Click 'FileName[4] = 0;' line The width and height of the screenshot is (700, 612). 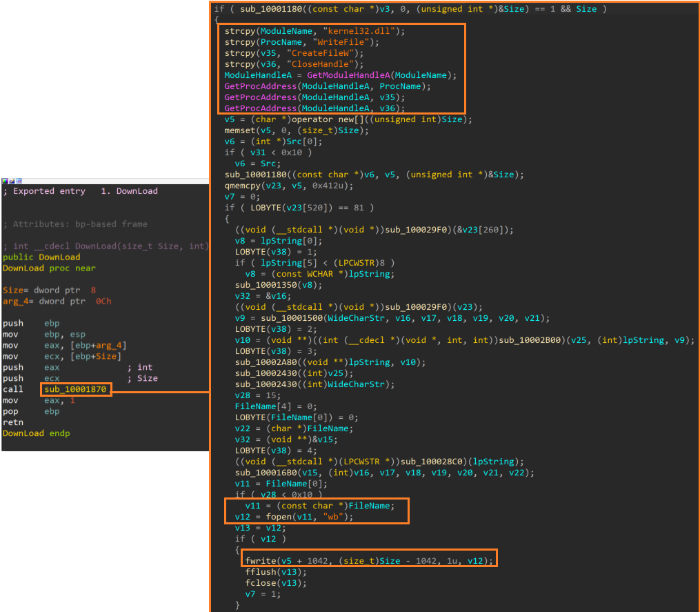tap(276, 406)
